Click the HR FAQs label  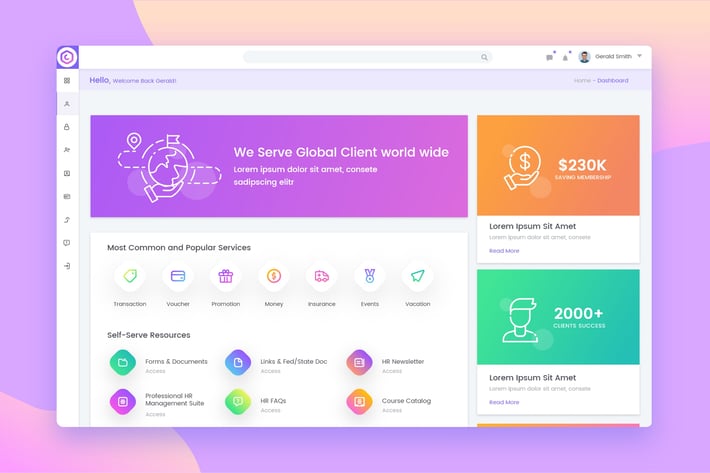(273, 401)
